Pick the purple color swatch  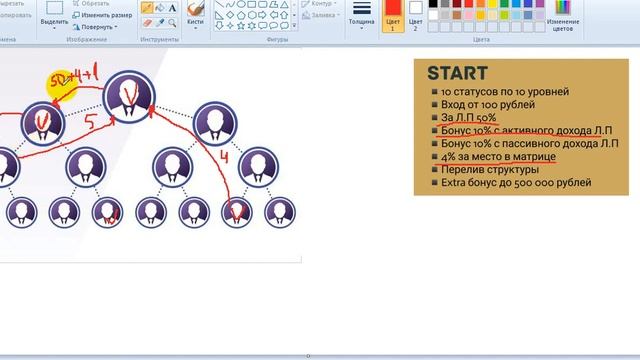coord(540,4)
